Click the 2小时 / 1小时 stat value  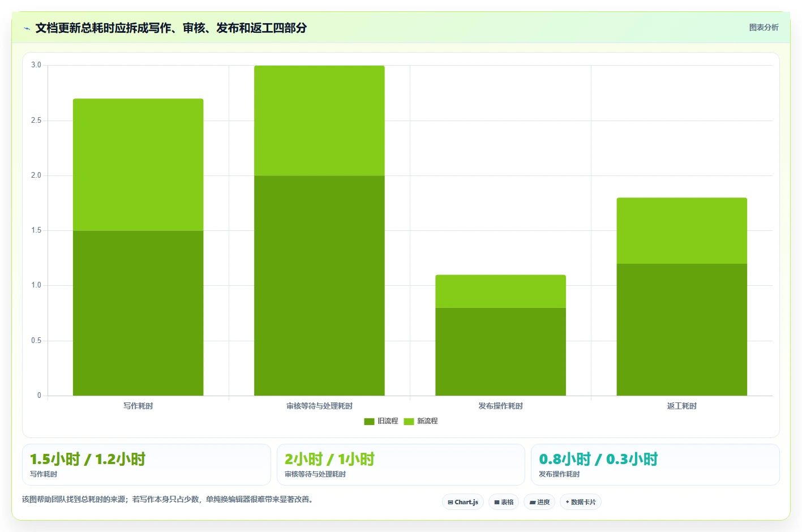pos(329,459)
